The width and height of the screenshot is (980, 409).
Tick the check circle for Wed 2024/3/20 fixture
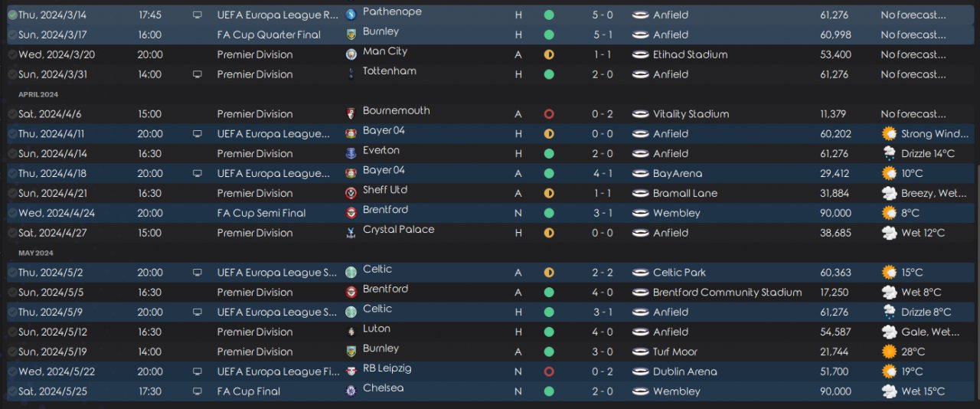(12, 54)
